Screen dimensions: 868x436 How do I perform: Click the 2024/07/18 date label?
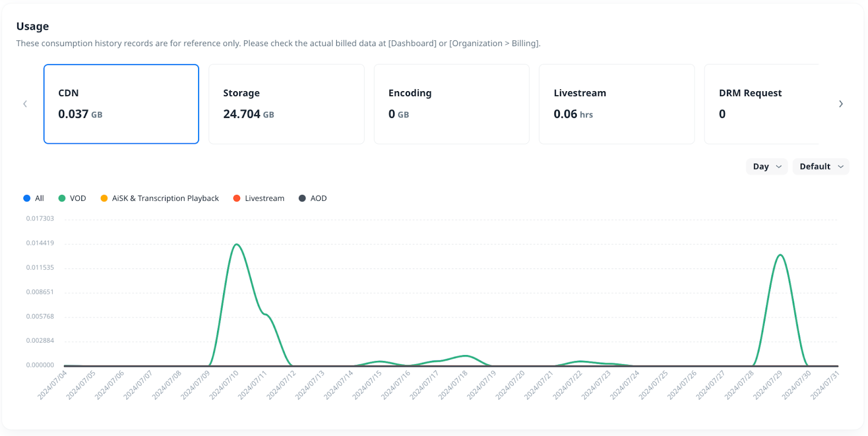(x=454, y=384)
